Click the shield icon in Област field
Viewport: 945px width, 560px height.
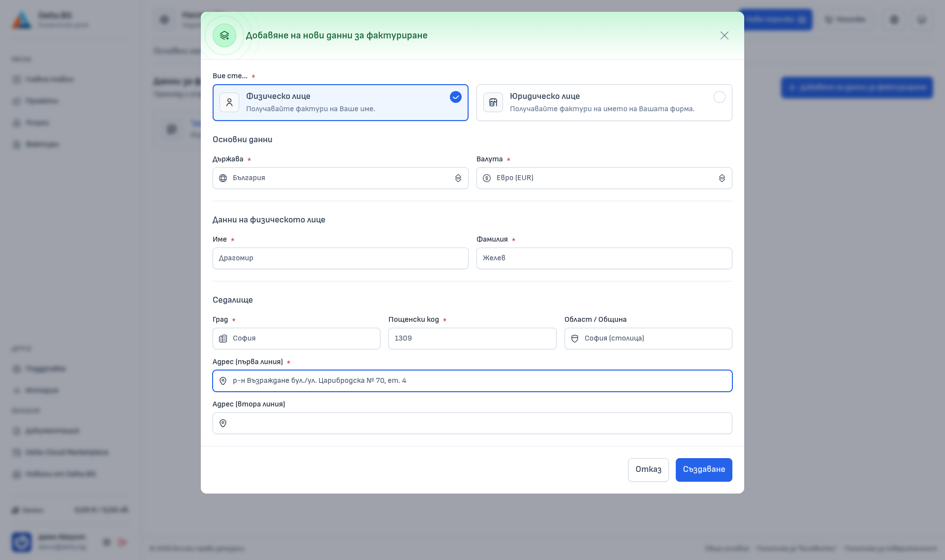[575, 339]
